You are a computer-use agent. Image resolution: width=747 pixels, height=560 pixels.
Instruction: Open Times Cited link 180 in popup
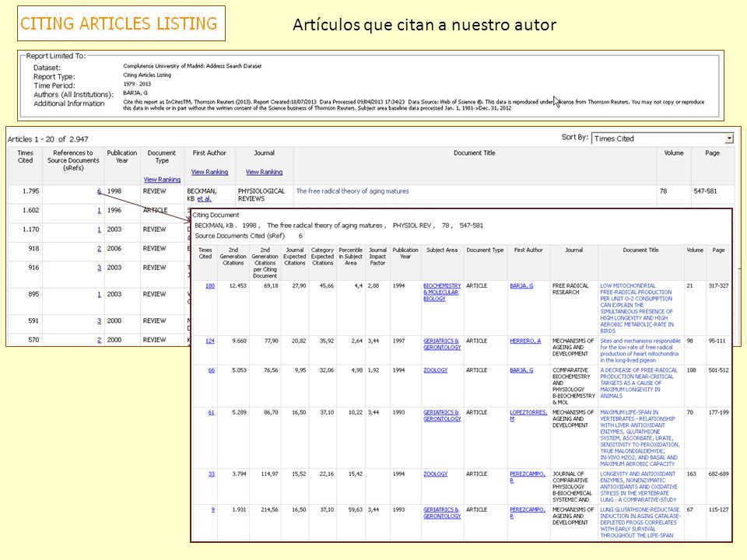pyautogui.click(x=209, y=285)
